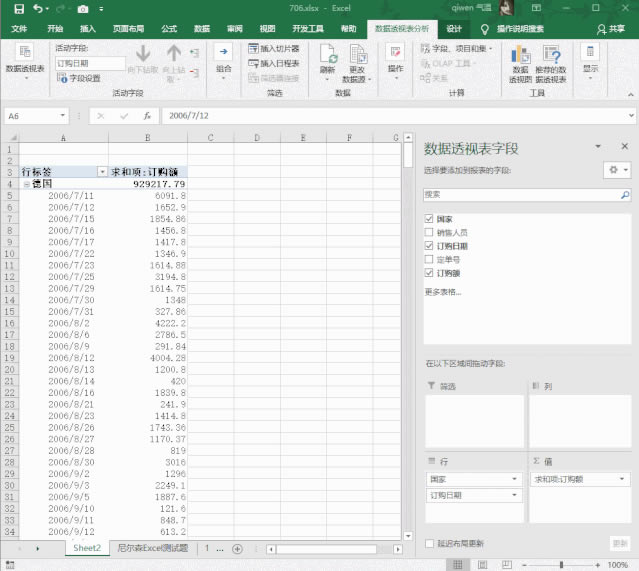Image resolution: width=639 pixels, height=571 pixels.
Task: Click the lightbulb tell-me icon
Action: (484, 29)
